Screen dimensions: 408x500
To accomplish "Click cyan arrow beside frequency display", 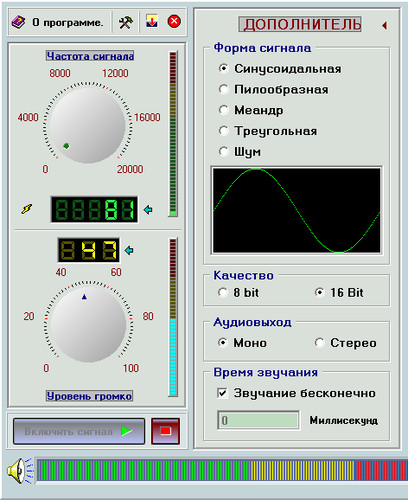I will [x=148, y=210].
